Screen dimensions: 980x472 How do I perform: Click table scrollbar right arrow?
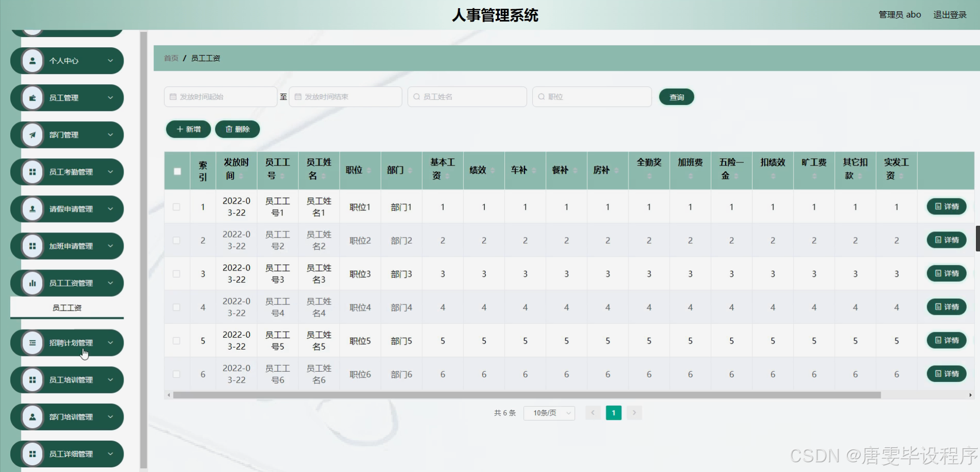coord(970,395)
